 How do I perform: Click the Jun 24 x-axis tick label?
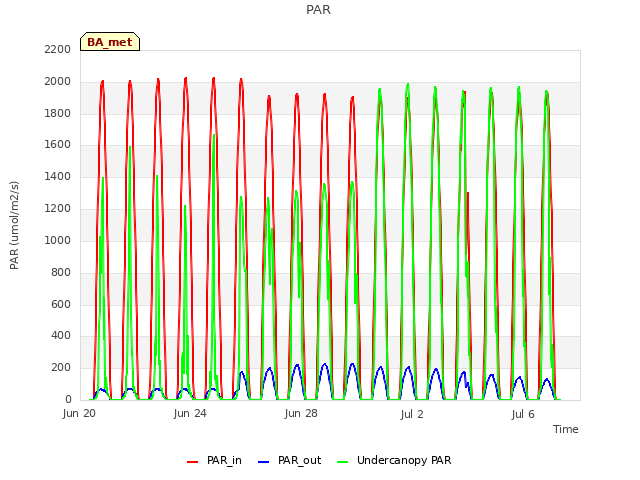tap(190, 414)
